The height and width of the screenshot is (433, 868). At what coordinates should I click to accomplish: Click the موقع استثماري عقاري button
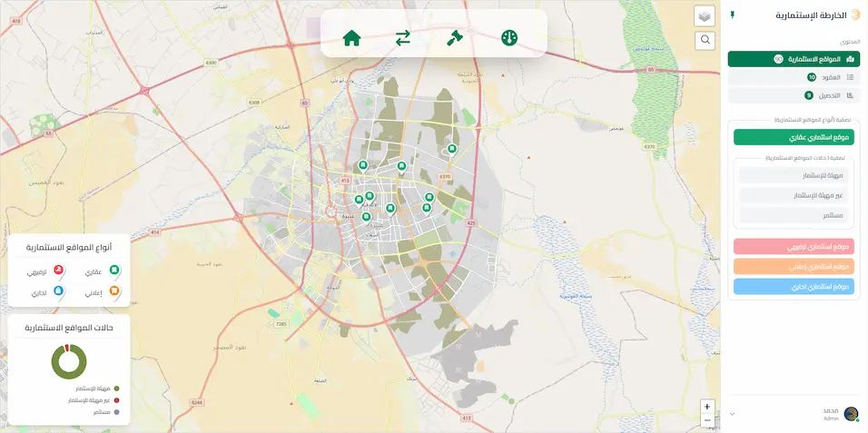tap(794, 137)
